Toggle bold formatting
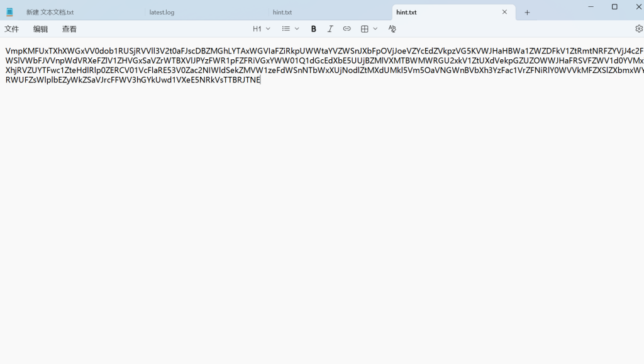The image size is (644, 364). [313, 29]
